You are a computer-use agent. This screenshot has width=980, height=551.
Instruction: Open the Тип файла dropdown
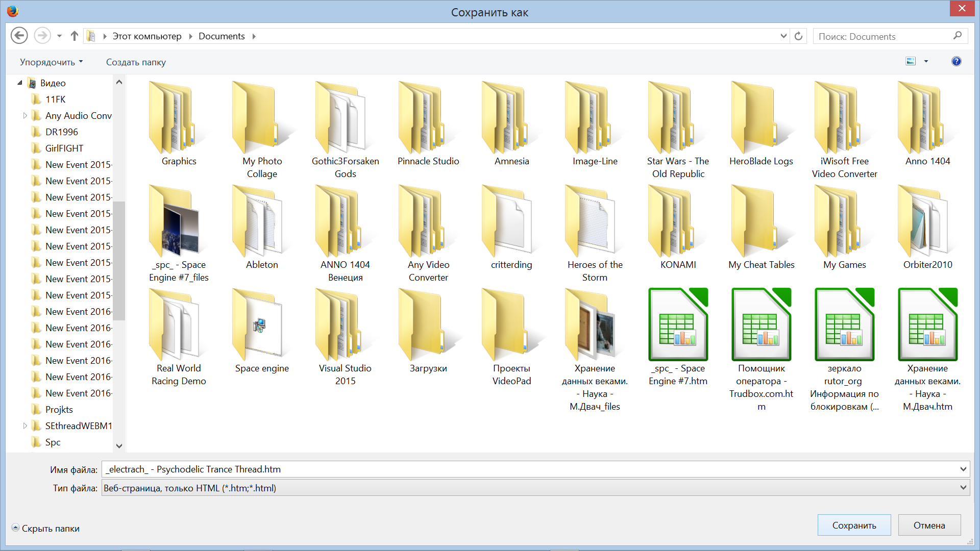point(963,488)
